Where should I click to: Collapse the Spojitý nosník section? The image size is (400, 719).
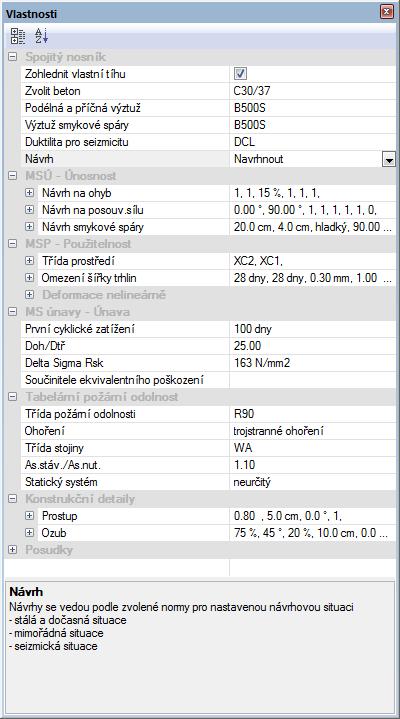[12, 57]
